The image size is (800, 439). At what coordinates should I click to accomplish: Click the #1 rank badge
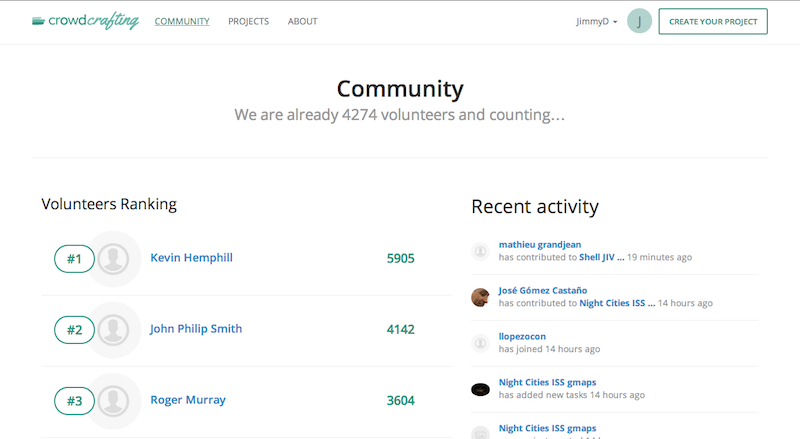click(x=74, y=259)
